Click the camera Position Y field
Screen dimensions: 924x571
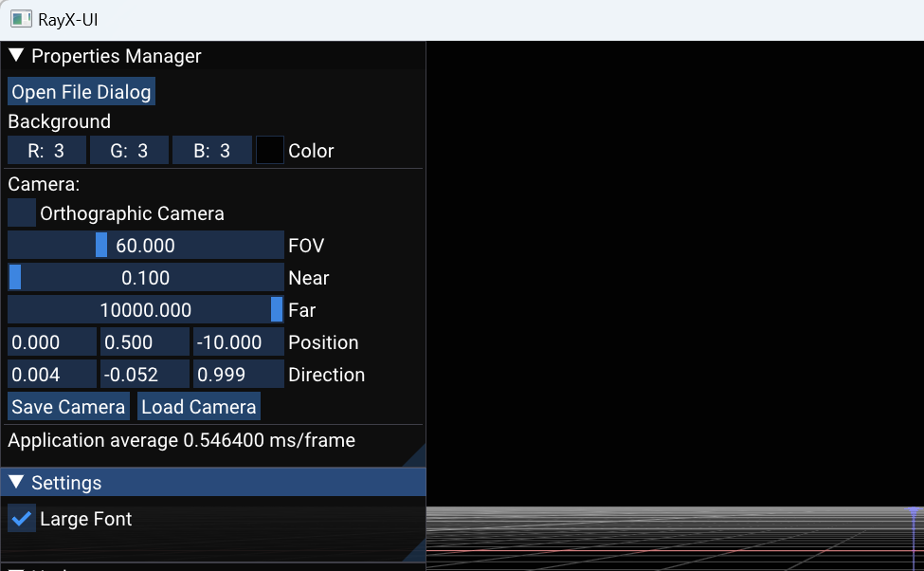point(145,342)
